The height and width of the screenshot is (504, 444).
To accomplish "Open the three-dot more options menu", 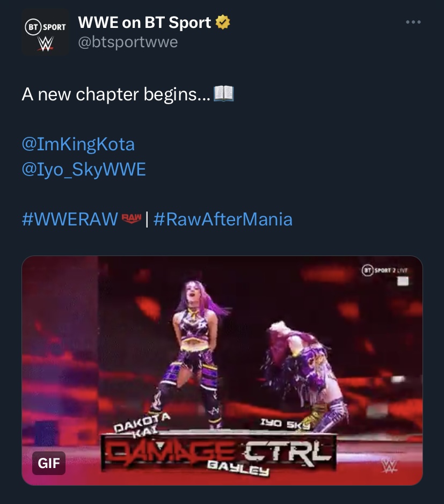I will point(413,22).
